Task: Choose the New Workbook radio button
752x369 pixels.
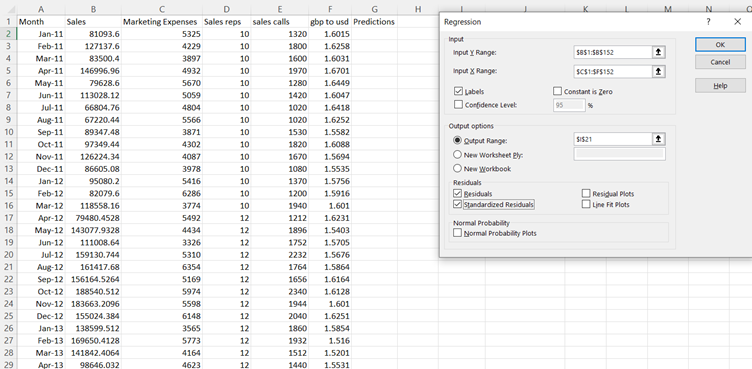Action: [458, 168]
